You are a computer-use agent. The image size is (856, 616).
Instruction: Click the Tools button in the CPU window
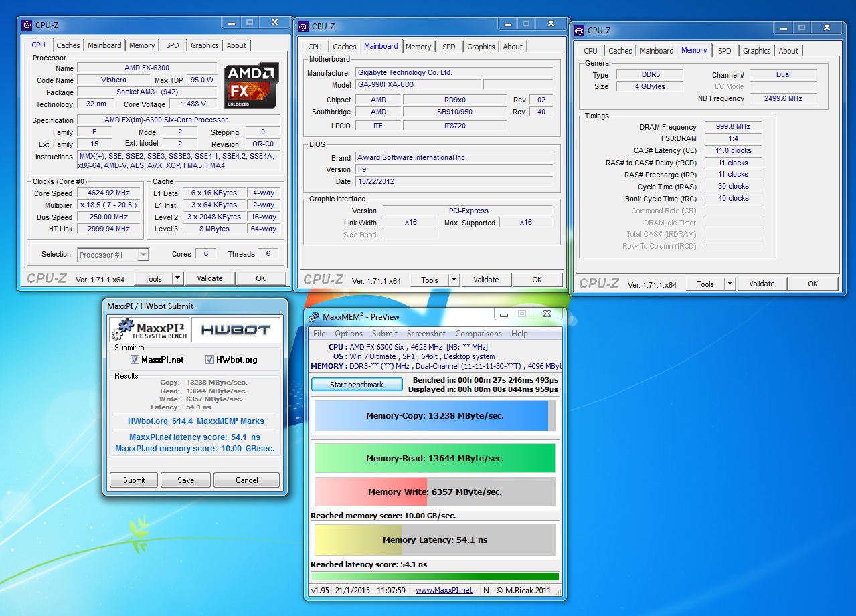[153, 279]
